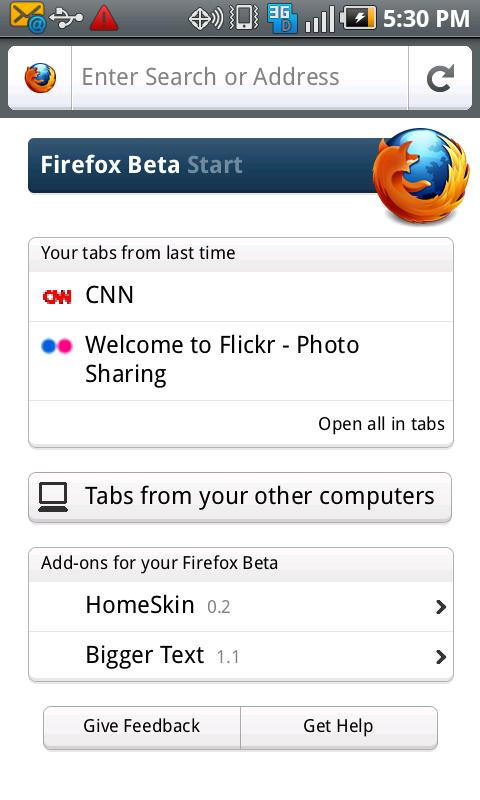This screenshot has width=480, height=800.
Task: Focus the Enter Search or Address field
Action: pyautogui.click(x=240, y=78)
